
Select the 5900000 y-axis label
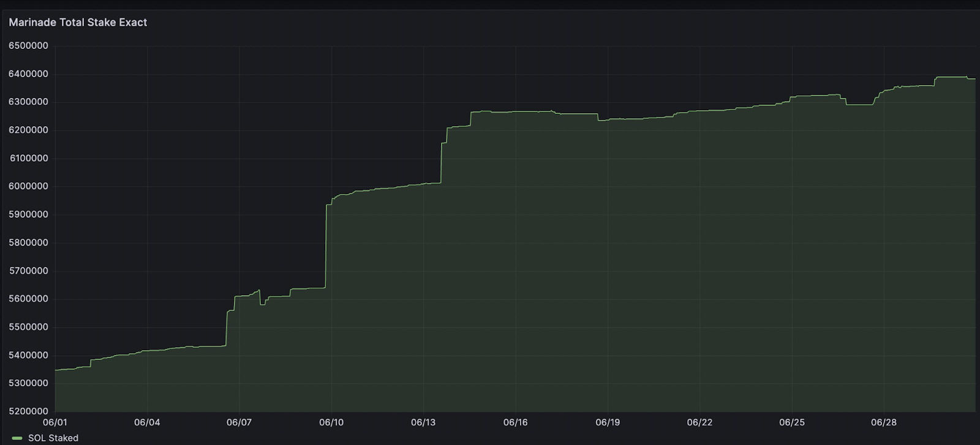point(28,215)
